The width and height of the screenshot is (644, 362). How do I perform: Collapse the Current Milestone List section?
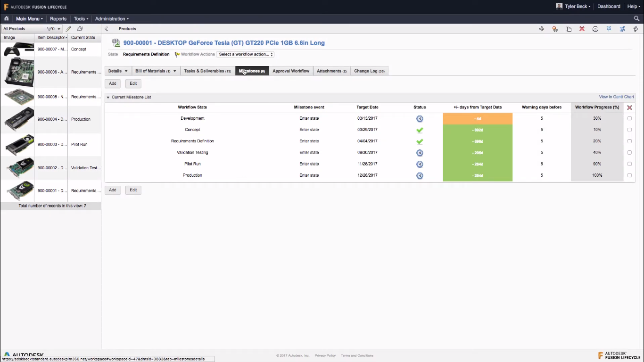(108, 98)
